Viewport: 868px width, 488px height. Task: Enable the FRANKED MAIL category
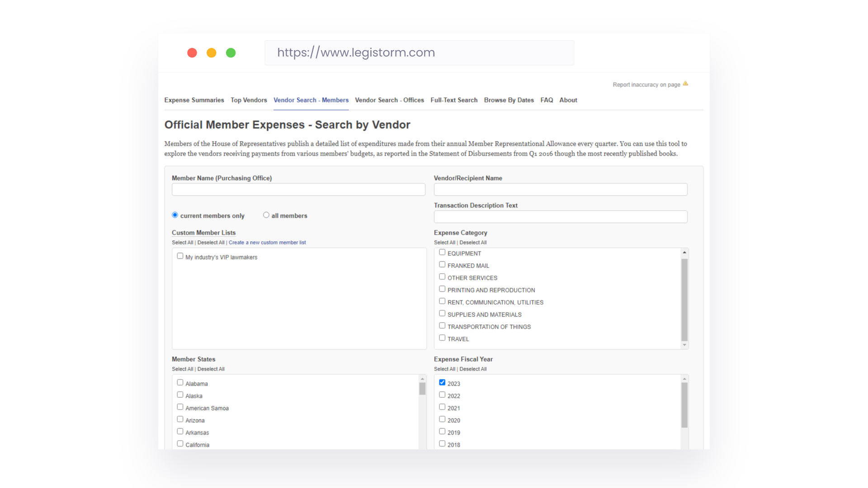pyautogui.click(x=442, y=264)
